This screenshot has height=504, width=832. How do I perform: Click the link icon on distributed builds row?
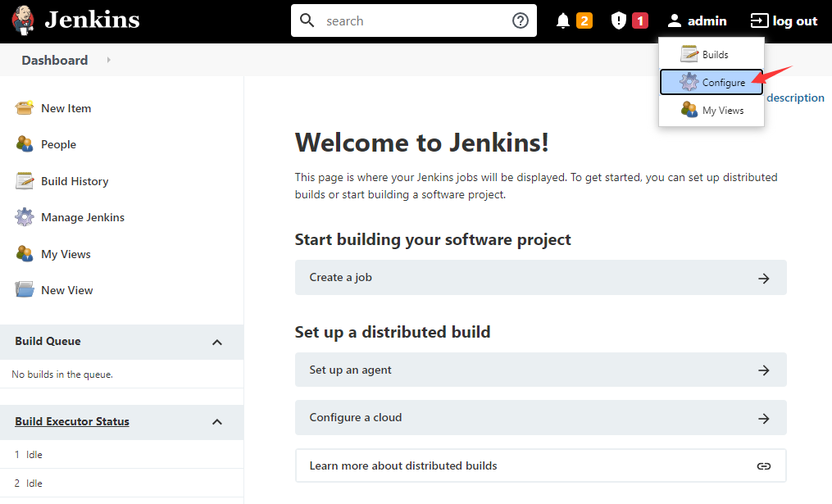pyautogui.click(x=763, y=465)
